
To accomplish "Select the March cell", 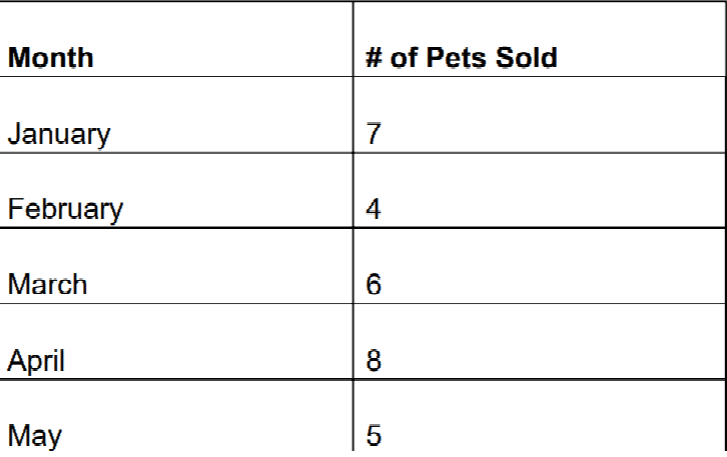I will 176,266.
